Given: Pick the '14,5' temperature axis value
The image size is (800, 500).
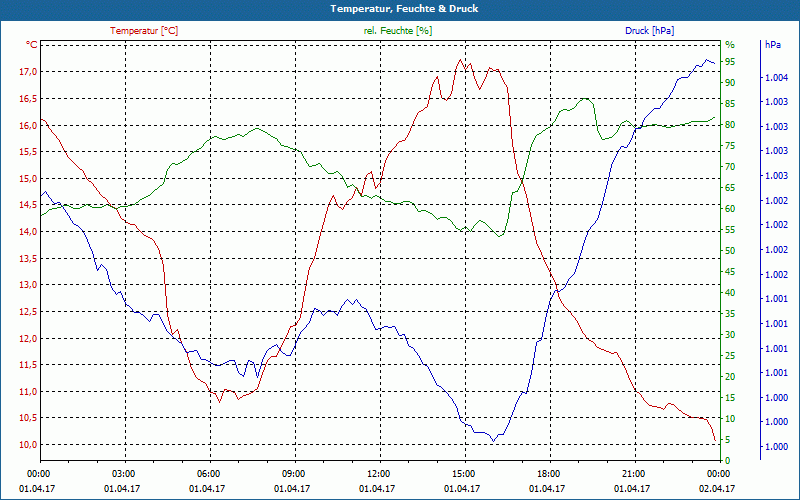Looking at the screenshot, I should click(x=29, y=205).
